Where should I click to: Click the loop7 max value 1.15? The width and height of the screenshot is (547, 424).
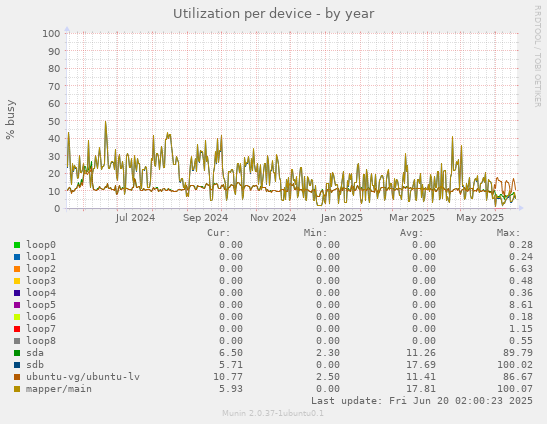click(x=521, y=329)
